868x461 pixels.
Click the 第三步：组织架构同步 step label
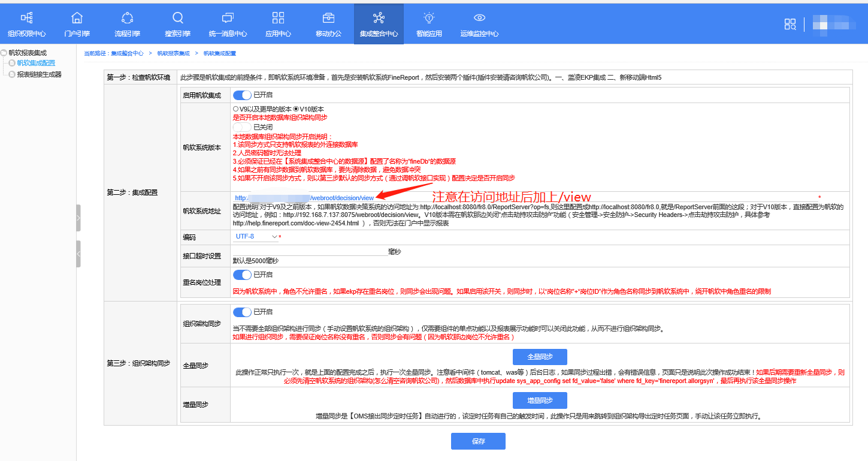tap(138, 363)
